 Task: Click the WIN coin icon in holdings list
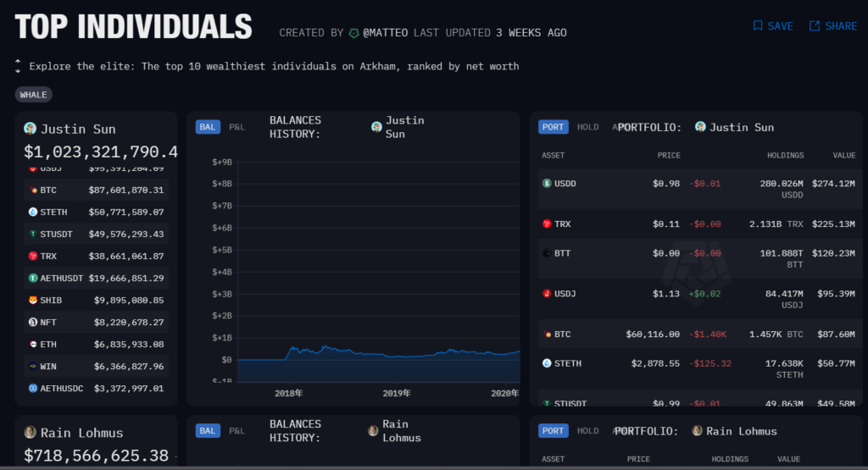[33, 367]
